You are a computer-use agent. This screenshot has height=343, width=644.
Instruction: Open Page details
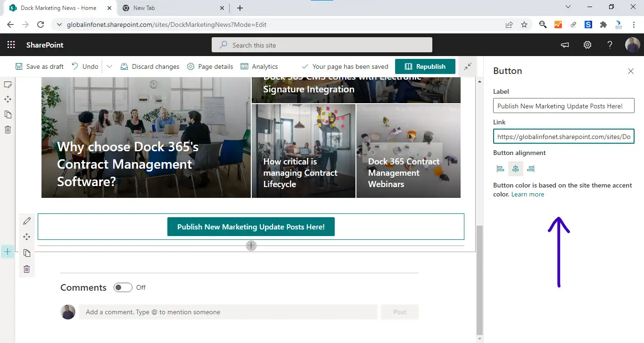click(x=210, y=66)
